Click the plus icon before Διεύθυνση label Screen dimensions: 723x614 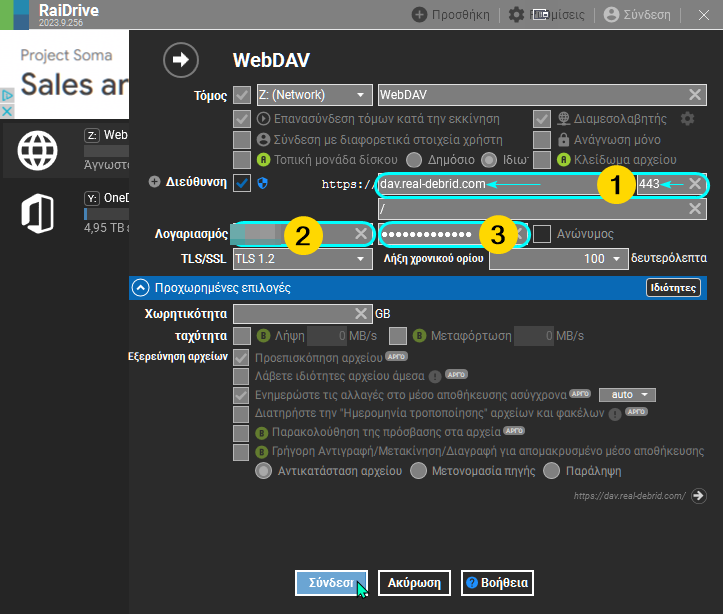point(154,182)
